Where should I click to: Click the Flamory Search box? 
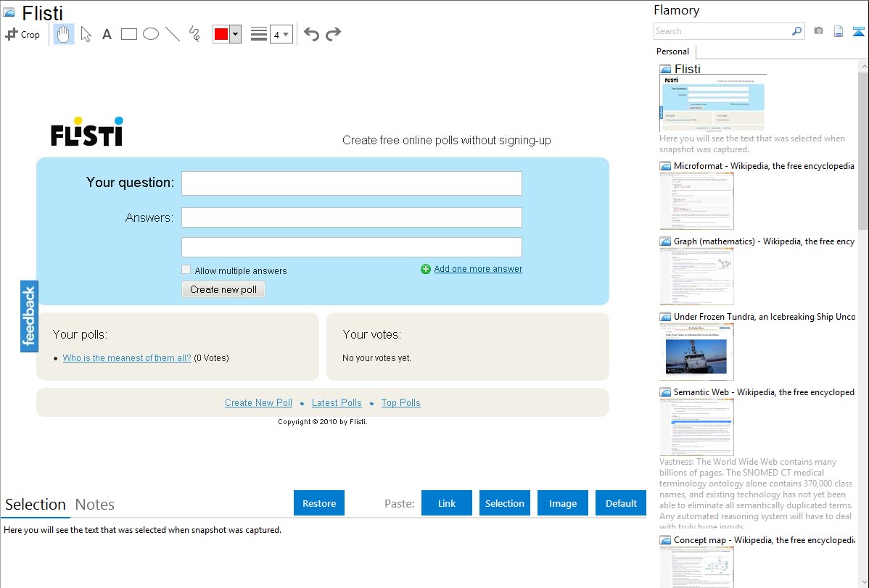point(722,31)
